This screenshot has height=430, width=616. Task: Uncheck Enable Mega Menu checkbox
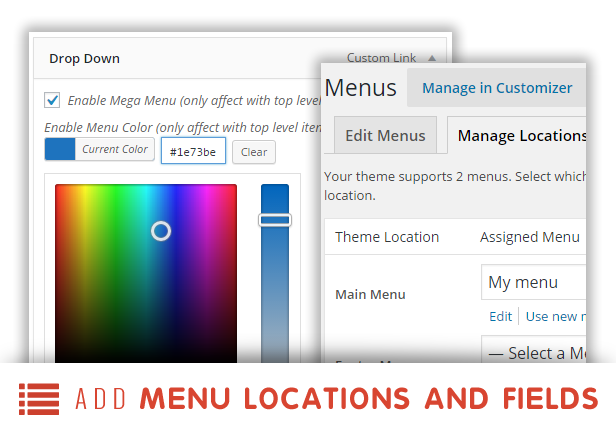[x=52, y=100]
